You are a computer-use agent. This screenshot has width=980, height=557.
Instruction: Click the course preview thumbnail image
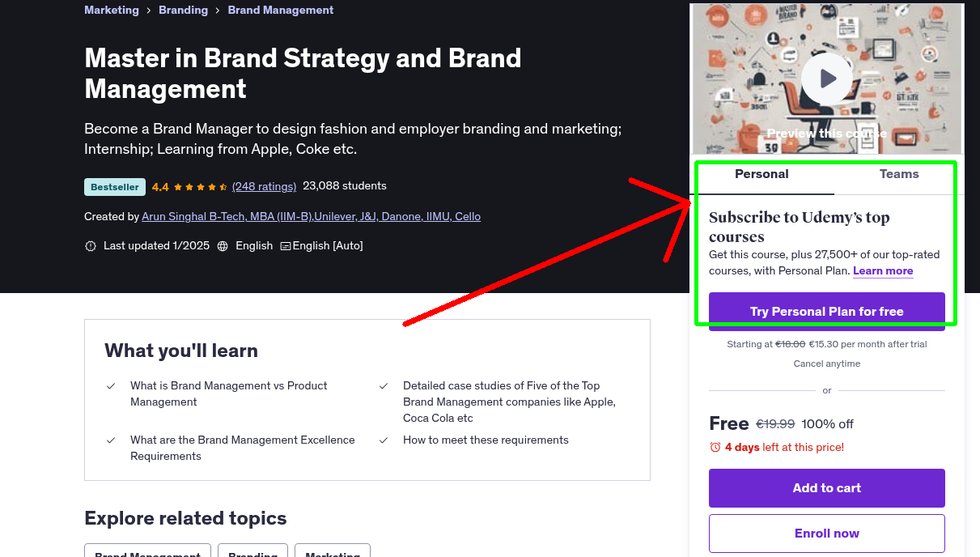827,79
